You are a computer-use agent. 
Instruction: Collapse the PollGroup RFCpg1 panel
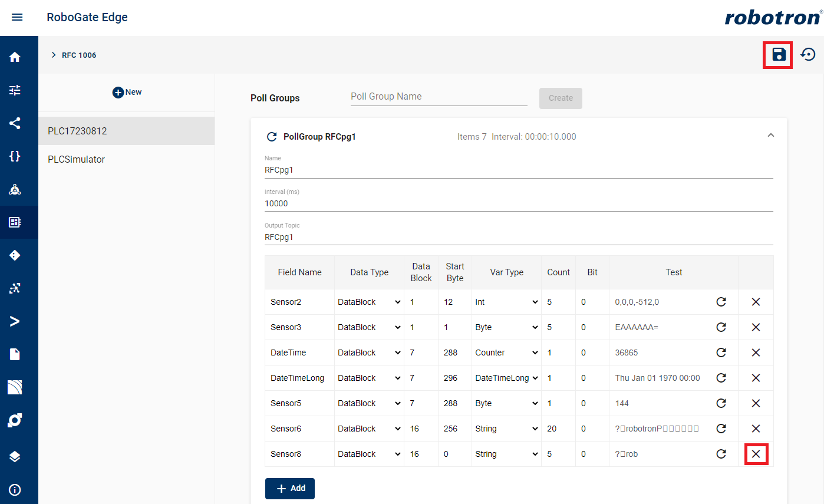tap(770, 136)
